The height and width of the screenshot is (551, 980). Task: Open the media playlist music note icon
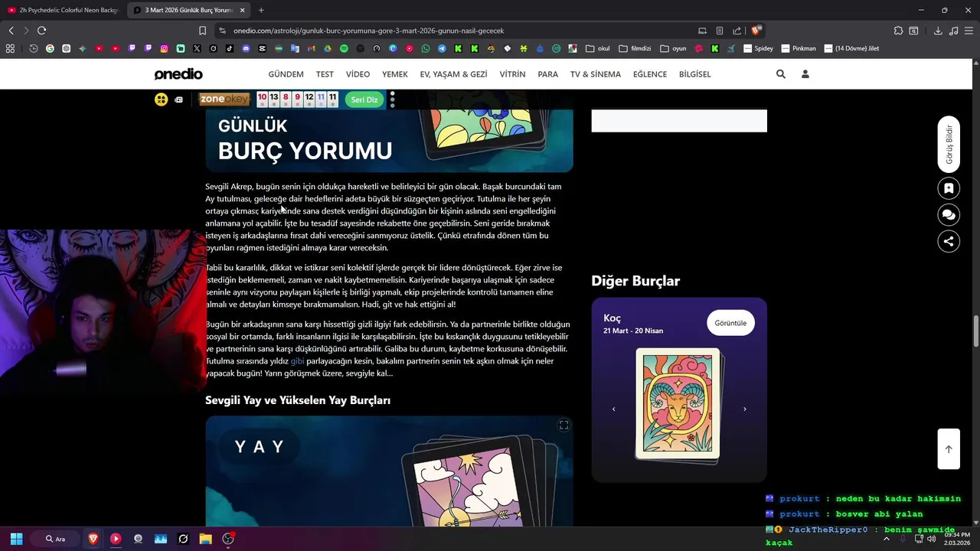(x=953, y=31)
